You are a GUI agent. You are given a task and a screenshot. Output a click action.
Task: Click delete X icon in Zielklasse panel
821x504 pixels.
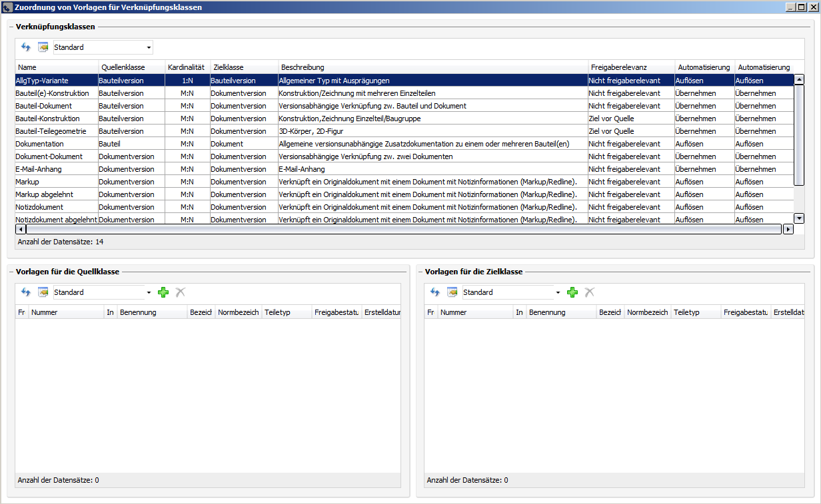(589, 292)
